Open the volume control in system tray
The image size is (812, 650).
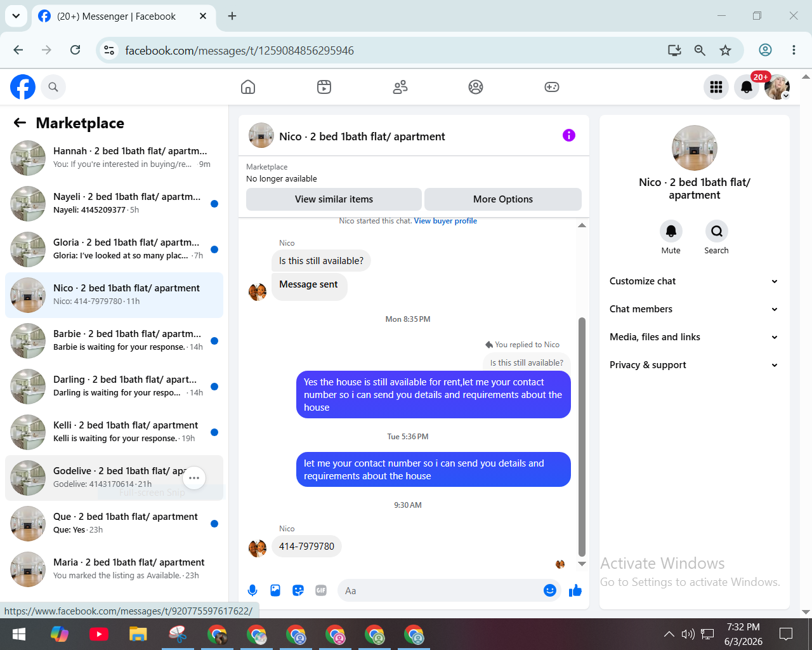[x=688, y=634]
